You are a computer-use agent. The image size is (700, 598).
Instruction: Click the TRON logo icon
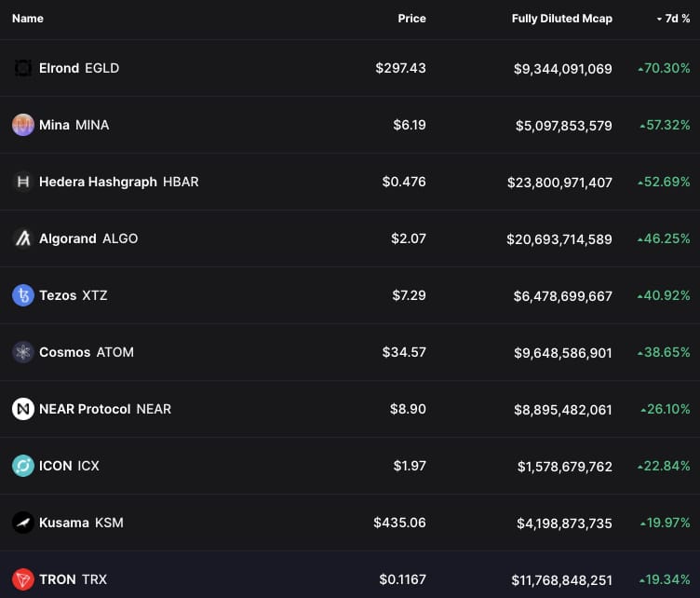pyautogui.click(x=23, y=579)
